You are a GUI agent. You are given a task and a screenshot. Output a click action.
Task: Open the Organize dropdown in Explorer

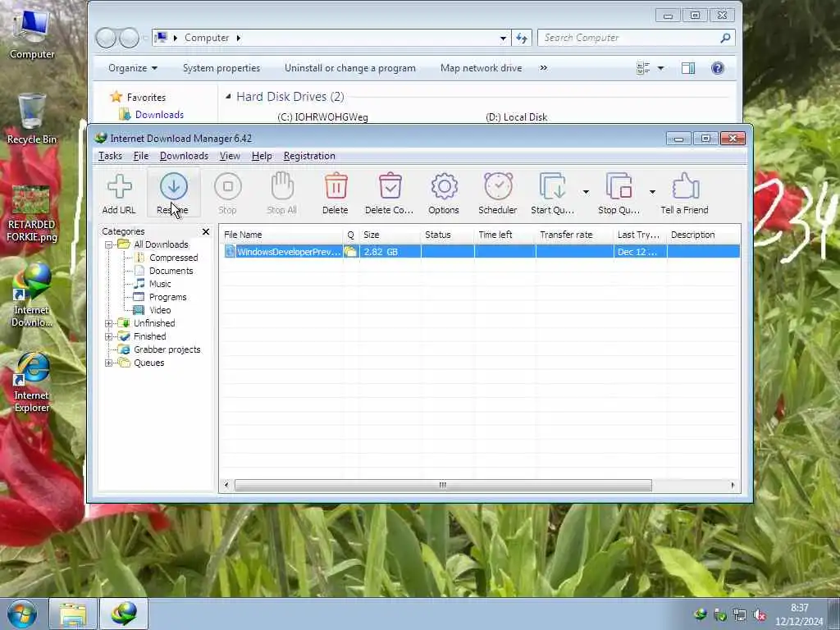133,68
